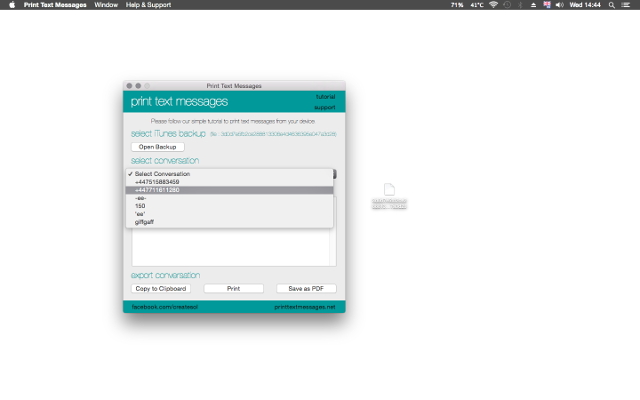Open the tutorial link

click(x=325, y=97)
